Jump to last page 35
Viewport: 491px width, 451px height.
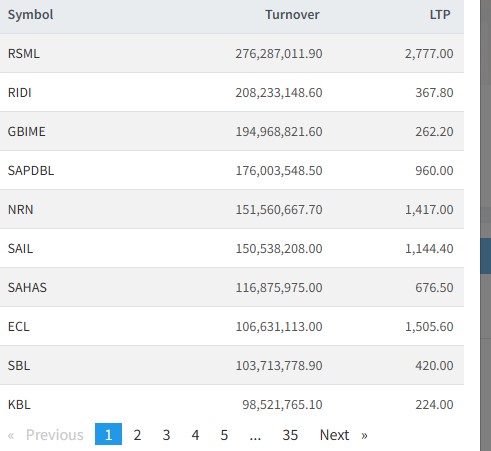pyautogui.click(x=290, y=435)
